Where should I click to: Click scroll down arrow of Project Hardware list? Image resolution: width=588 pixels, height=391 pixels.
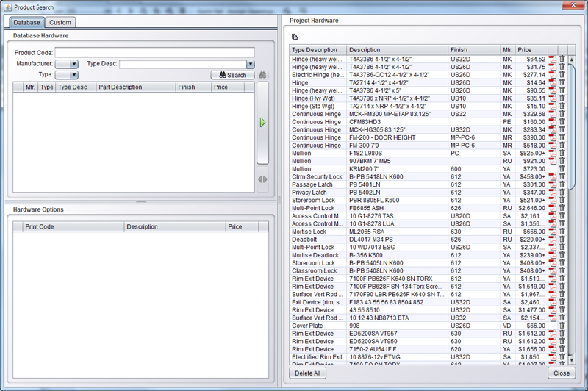tap(572, 360)
